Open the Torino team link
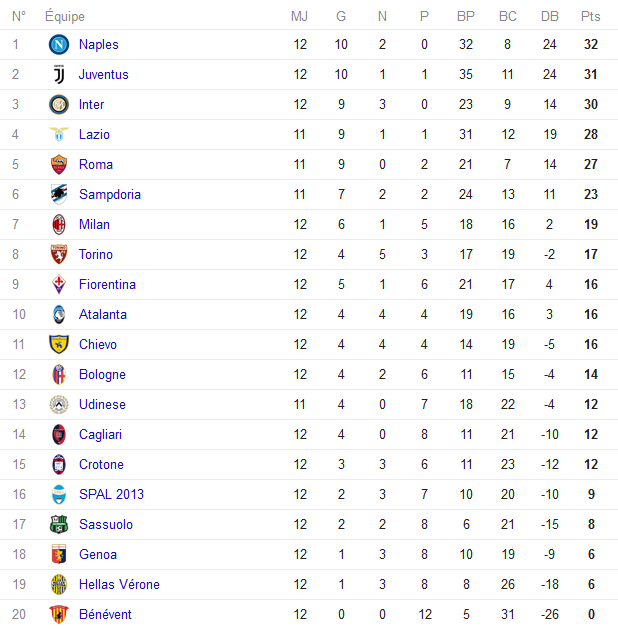The width and height of the screenshot is (618, 629). click(x=96, y=254)
